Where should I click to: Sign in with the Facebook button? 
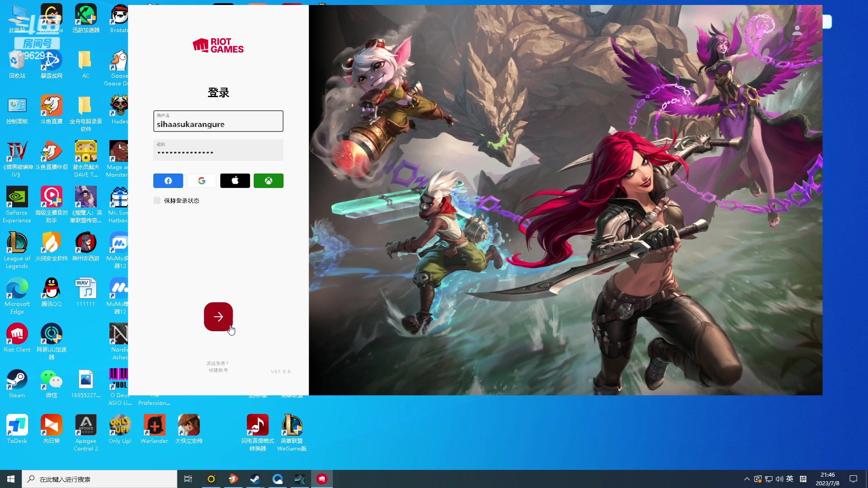click(168, 181)
